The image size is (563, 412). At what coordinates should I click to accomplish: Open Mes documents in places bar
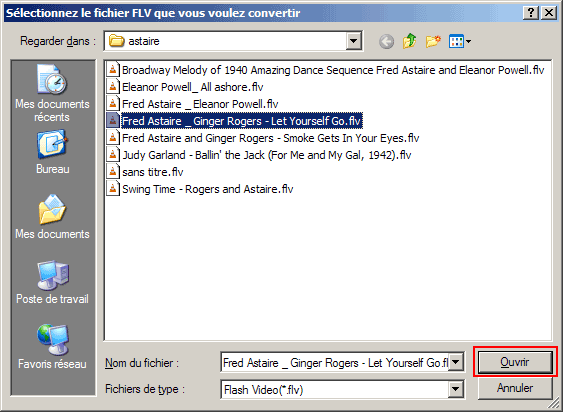pos(52,217)
